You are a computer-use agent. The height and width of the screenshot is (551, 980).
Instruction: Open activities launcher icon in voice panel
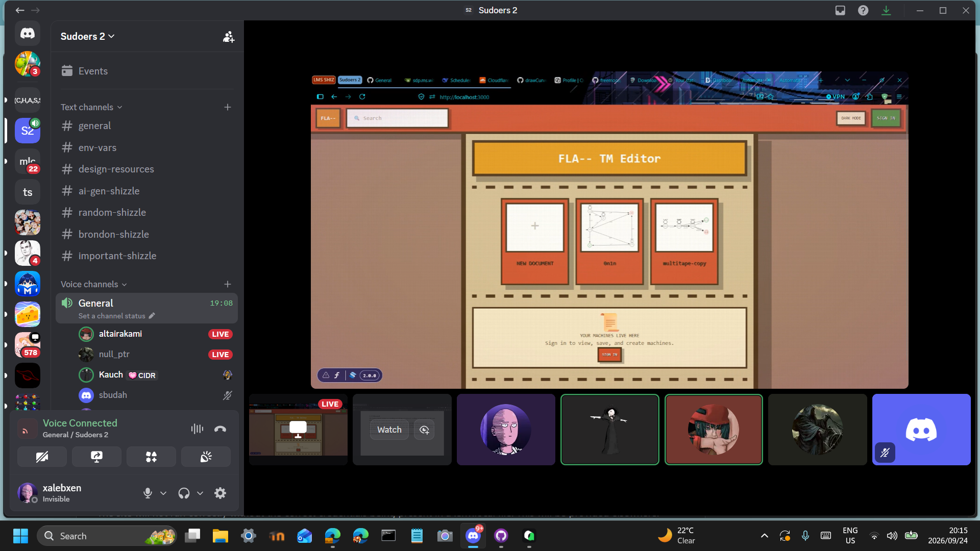(151, 457)
